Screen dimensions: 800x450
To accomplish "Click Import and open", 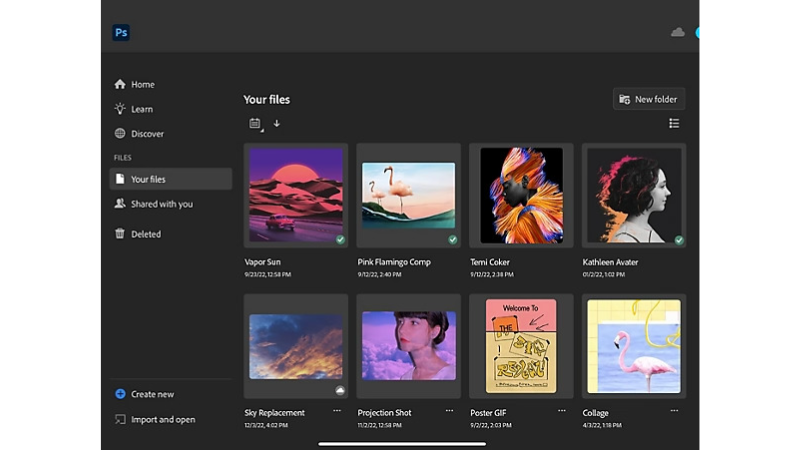I will 155,419.
